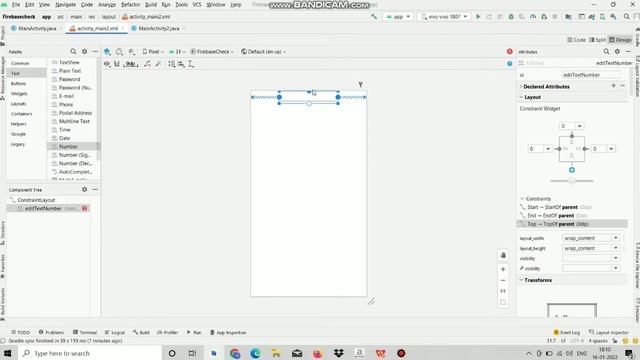This screenshot has width=640, height=360.
Task: Open search everywhere magnifier in top toolbar
Action: point(627,17)
